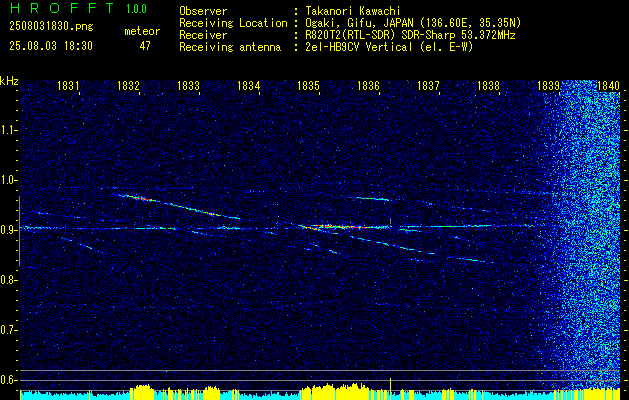
Task: Click the 1834 time marker
Action: [248, 85]
